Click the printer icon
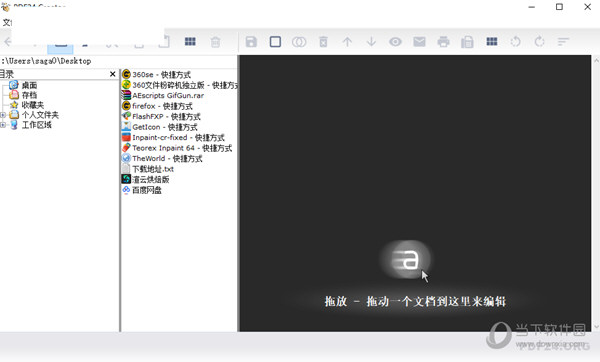The height and width of the screenshot is (362, 600). pyautogui.click(x=443, y=42)
